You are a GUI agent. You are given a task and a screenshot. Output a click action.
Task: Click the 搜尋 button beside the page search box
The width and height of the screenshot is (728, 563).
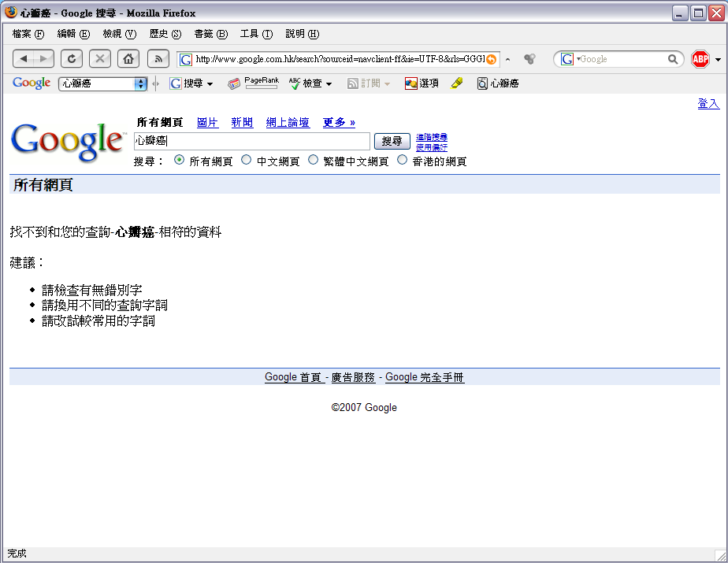pyautogui.click(x=392, y=141)
